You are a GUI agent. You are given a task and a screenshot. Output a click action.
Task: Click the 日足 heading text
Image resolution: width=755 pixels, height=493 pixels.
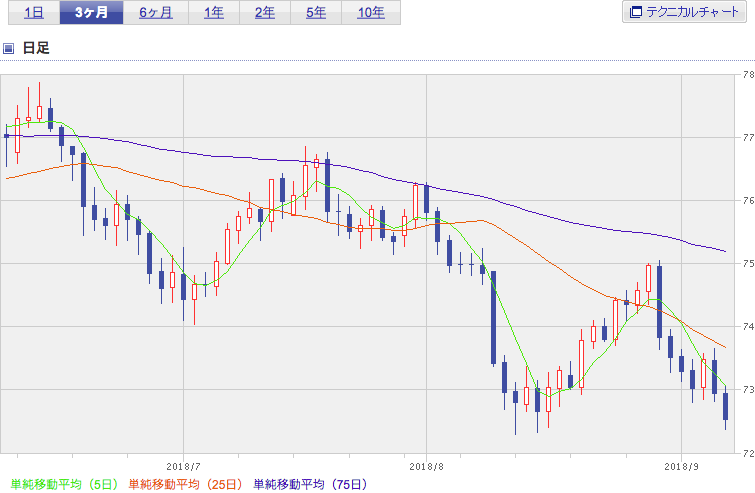[x=36, y=48]
